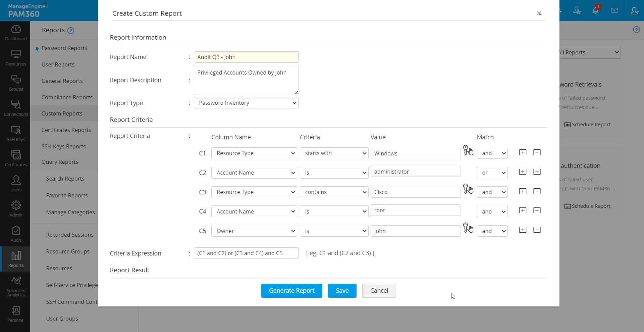Open C1 criteria 'starts with' dropdown
644x332 pixels.
pyautogui.click(x=334, y=153)
